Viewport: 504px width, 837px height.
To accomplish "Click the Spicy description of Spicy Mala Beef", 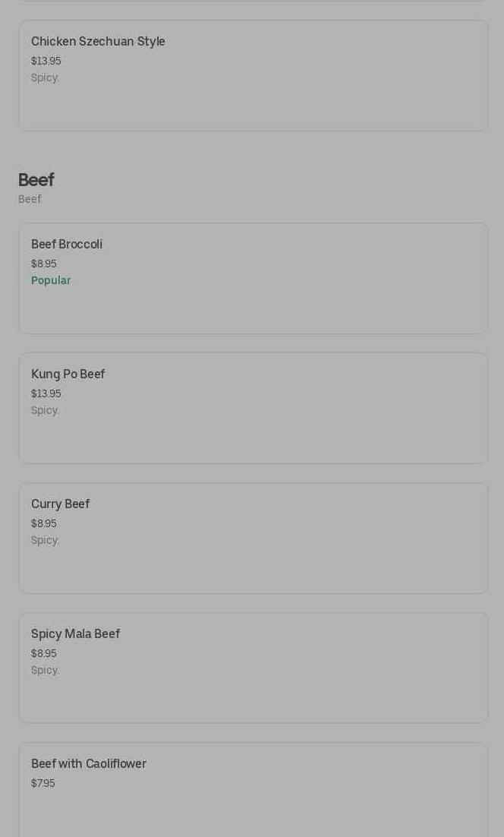I will (45, 670).
